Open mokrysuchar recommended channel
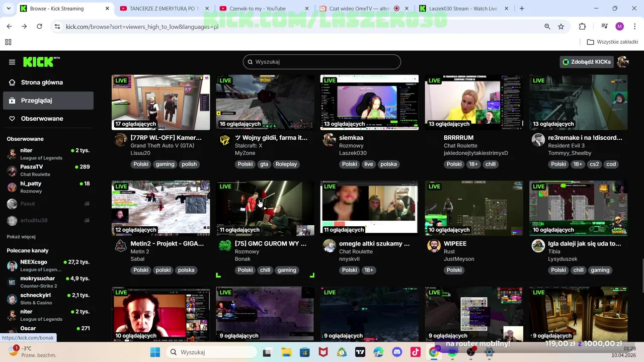Viewport: 644px width, 362px height. click(x=48, y=282)
